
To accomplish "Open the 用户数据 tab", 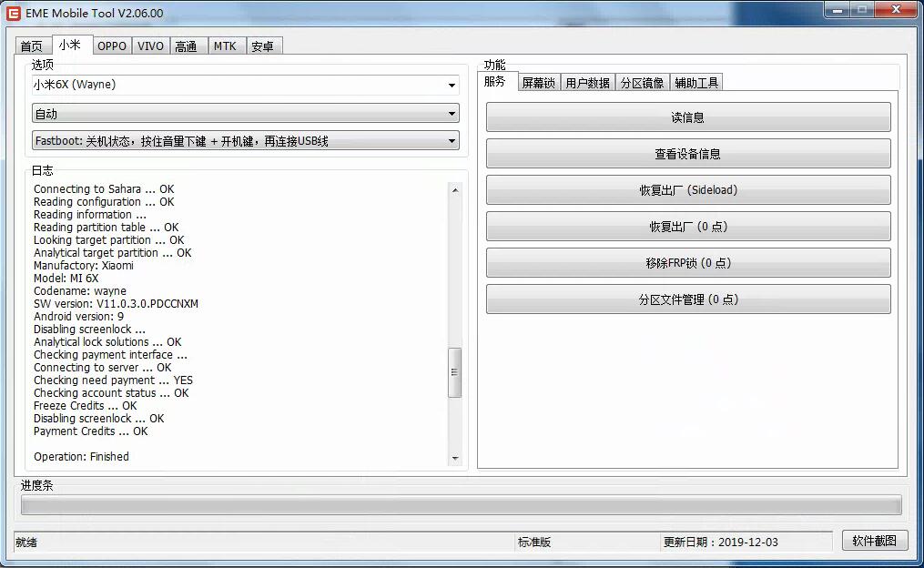I will pyautogui.click(x=587, y=83).
